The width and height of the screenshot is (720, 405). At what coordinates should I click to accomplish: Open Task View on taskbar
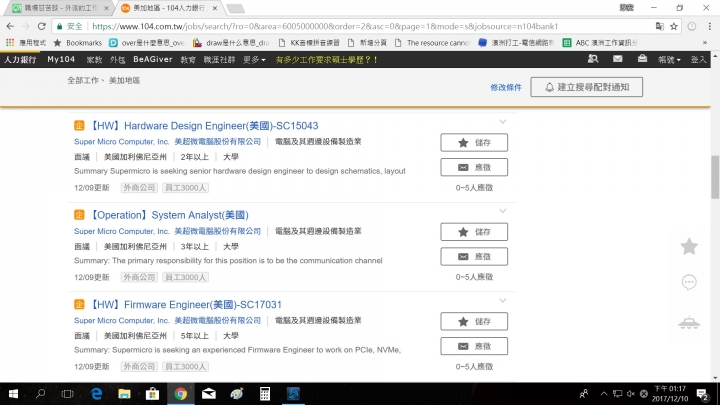pos(68,394)
